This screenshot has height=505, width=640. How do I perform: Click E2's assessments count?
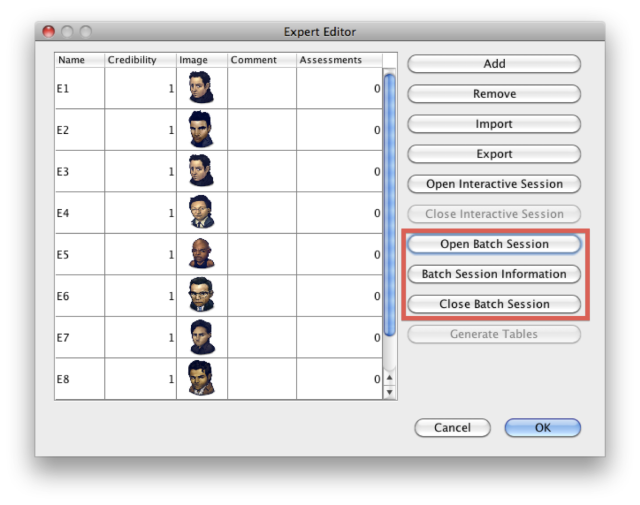click(x=340, y=130)
